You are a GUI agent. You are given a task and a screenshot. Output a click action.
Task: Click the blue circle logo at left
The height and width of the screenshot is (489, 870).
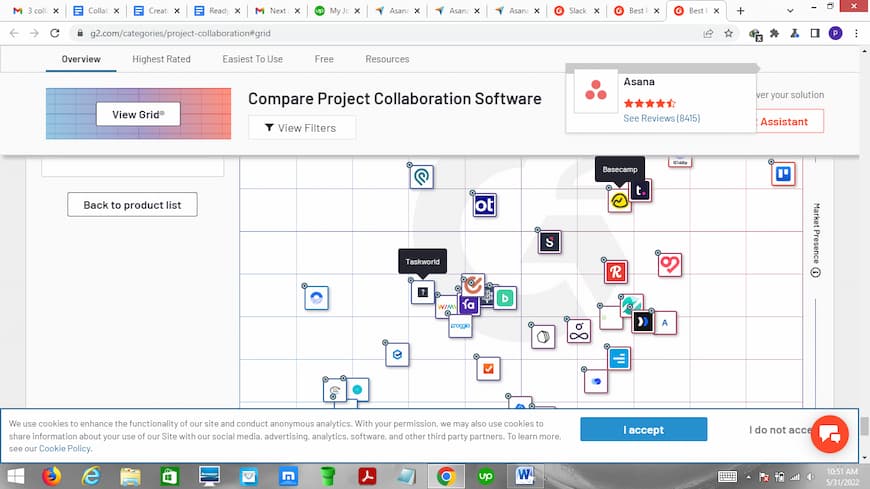[316, 298]
